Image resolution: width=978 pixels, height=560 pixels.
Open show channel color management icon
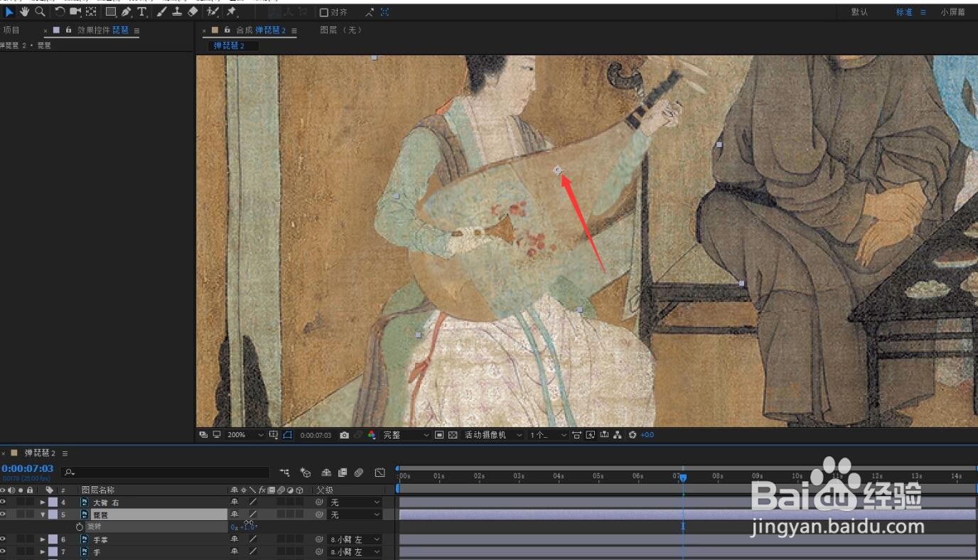point(372,435)
